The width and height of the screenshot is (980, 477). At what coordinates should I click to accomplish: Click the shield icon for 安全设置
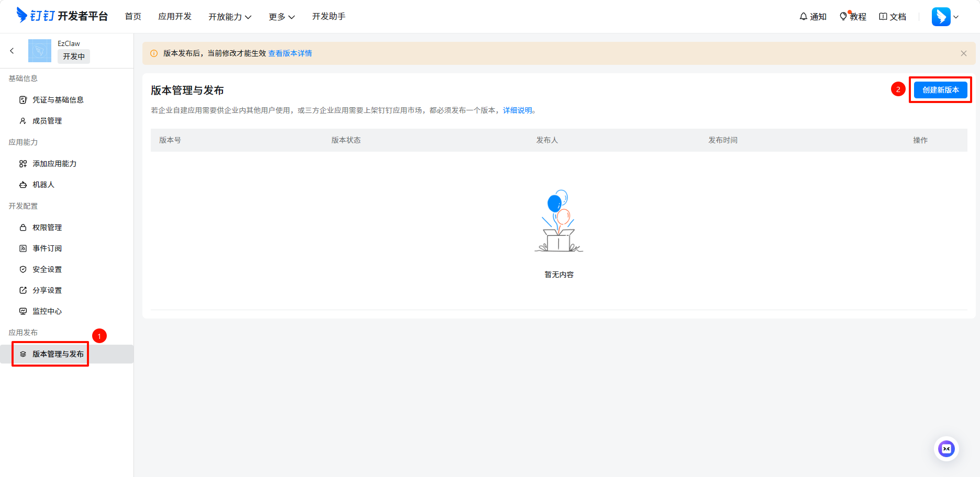(x=23, y=269)
